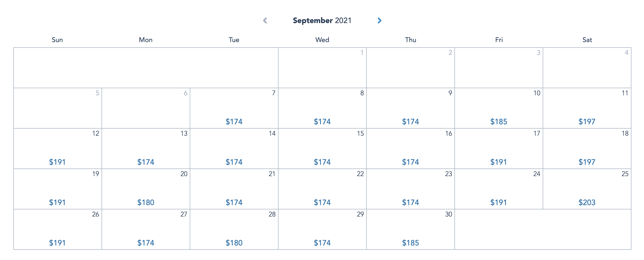Pick September 18 at $197
The image size is (644, 260).
coord(587,149)
